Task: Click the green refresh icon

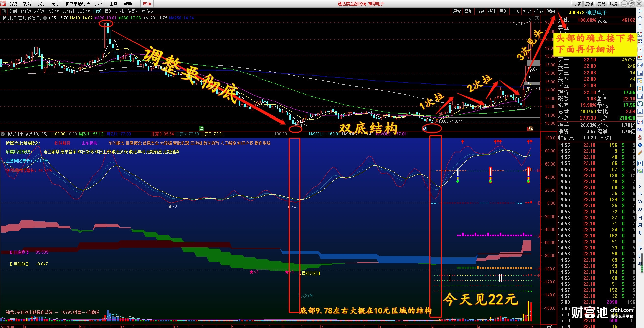Action: pyautogui.click(x=640, y=171)
